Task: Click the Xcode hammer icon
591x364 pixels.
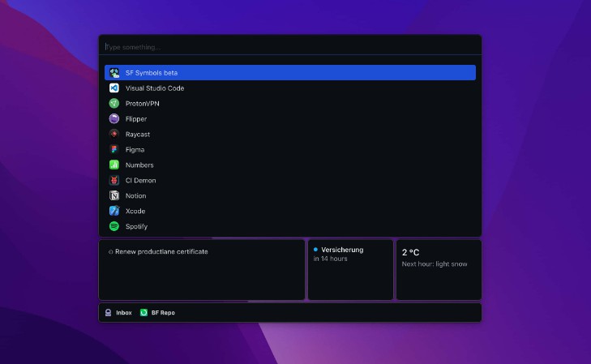Action: click(x=114, y=211)
